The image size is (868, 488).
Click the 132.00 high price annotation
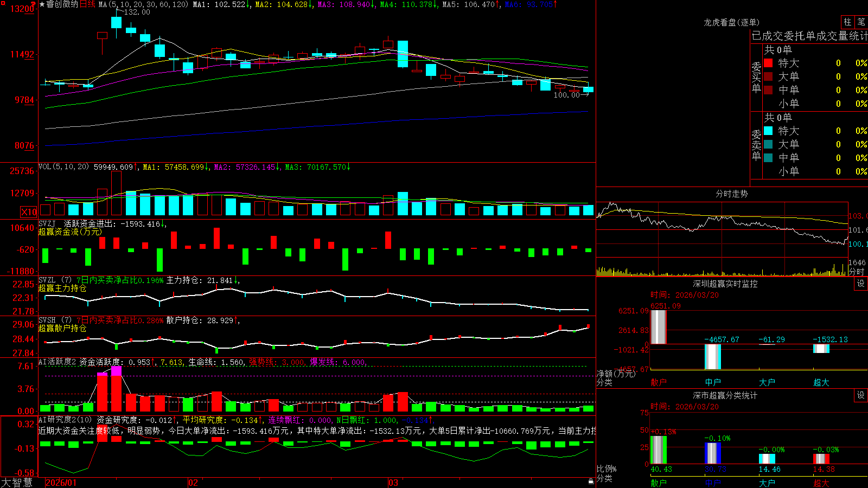[x=137, y=12]
